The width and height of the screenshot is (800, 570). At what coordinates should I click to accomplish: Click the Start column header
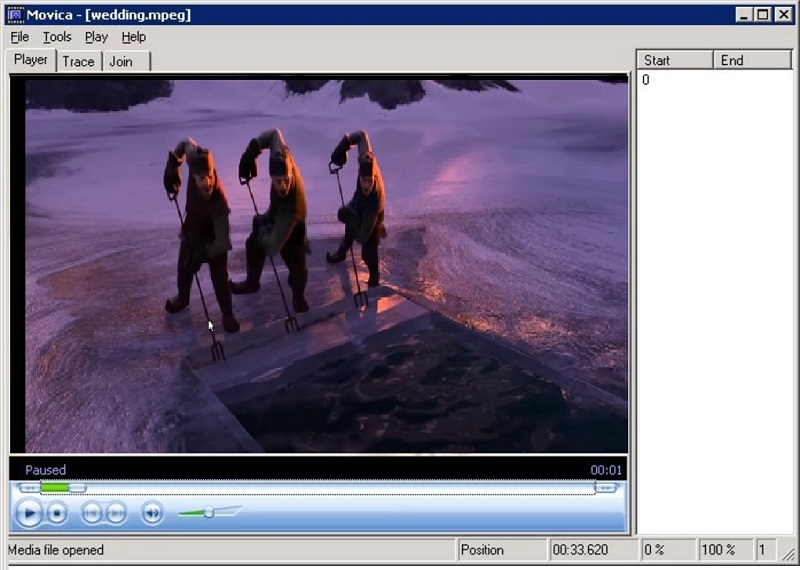[x=674, y=60]
